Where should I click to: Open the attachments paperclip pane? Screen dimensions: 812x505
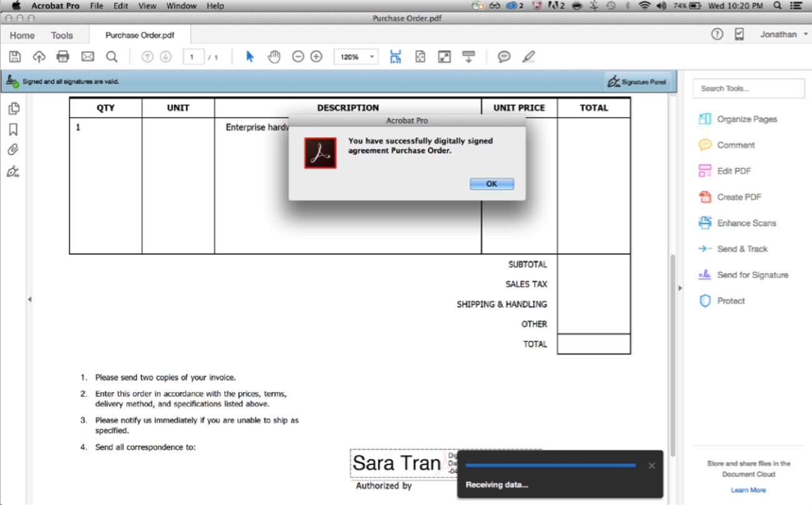coord(13,150)
